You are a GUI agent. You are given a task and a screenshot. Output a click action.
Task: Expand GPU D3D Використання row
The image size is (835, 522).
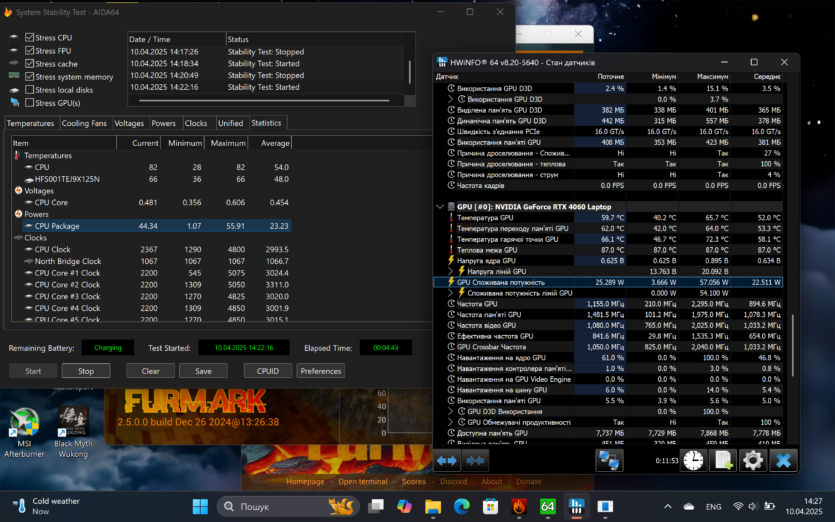click(451, 411)
